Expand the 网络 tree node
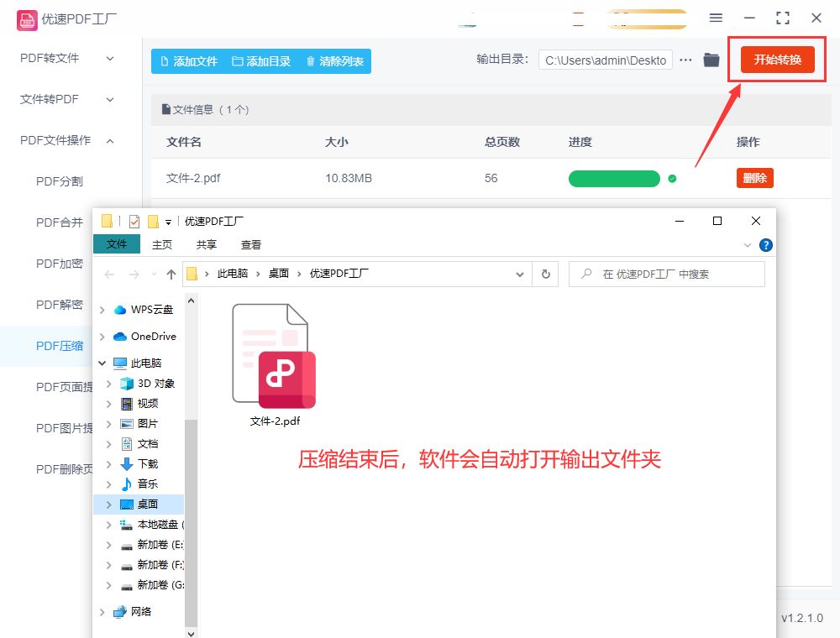 tap(102, 612)
